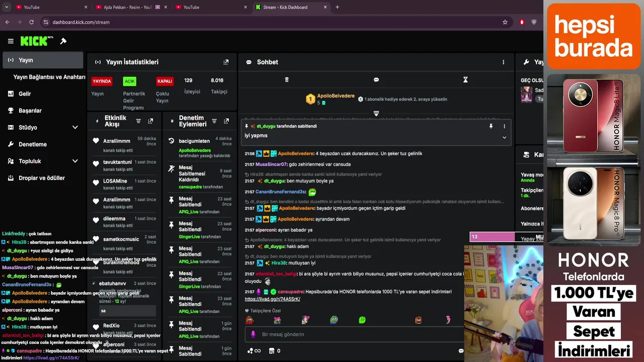Open a new browser tab
This screenshot has width=644, height=362.
pyautogui.click(x=337, y=7)
